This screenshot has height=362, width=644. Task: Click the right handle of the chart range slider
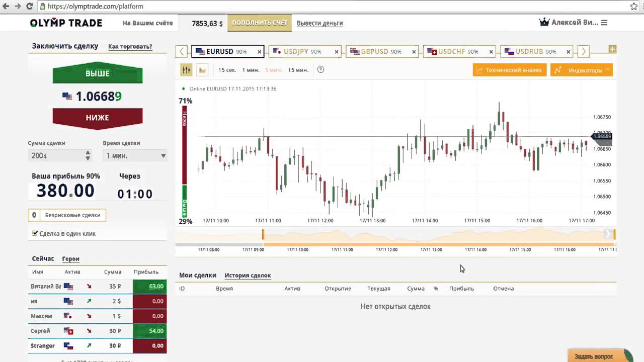click(614, 234)
